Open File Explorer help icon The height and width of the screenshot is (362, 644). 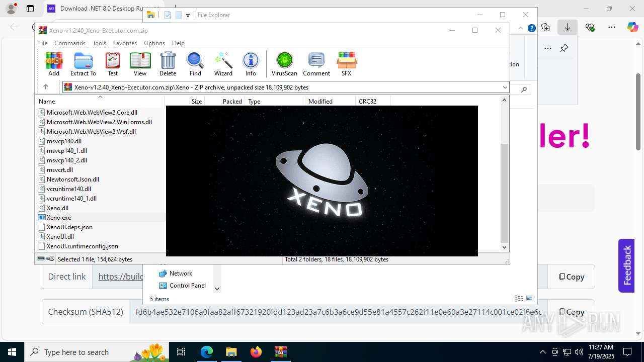pyautogui.click(x=531, y=28)
